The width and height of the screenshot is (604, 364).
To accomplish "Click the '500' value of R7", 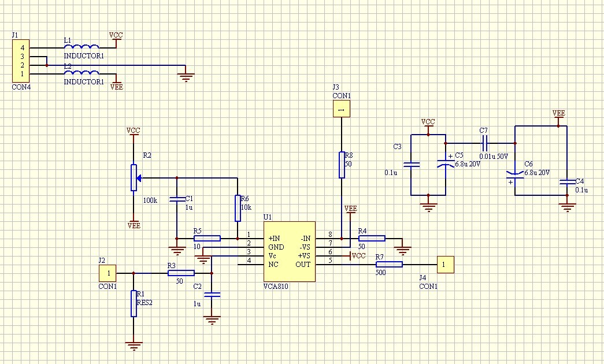I will (x=380, y=272).
